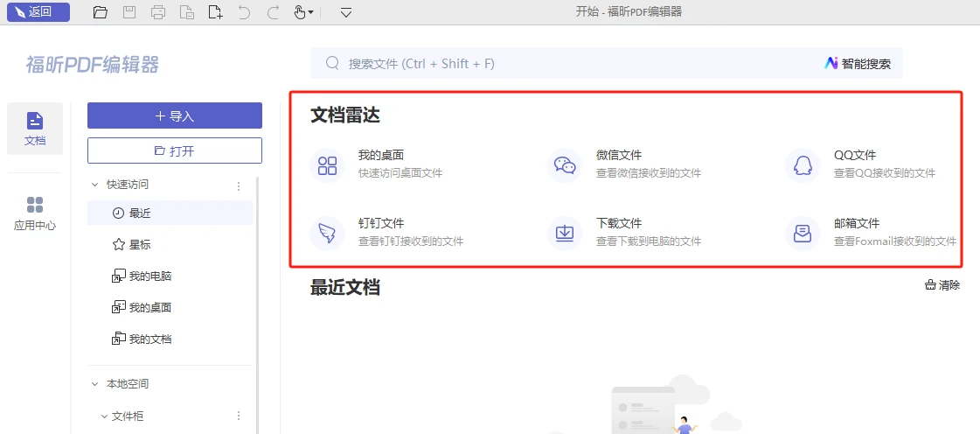Click the 微信文件 title text
The width and height of the screenshot is (980, 434).
click(619, 155)
